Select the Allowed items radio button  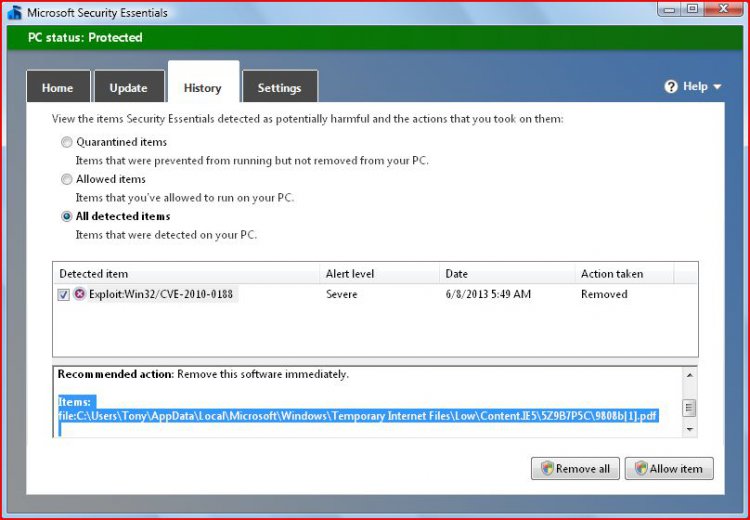(66, 179)
